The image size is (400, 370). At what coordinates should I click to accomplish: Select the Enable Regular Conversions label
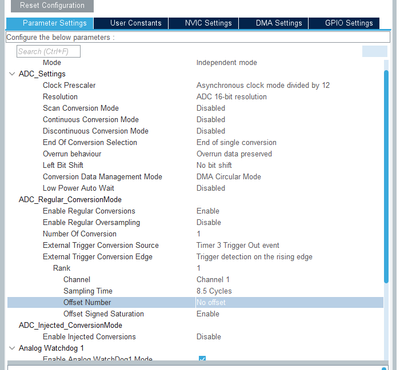tap(89, 211)
